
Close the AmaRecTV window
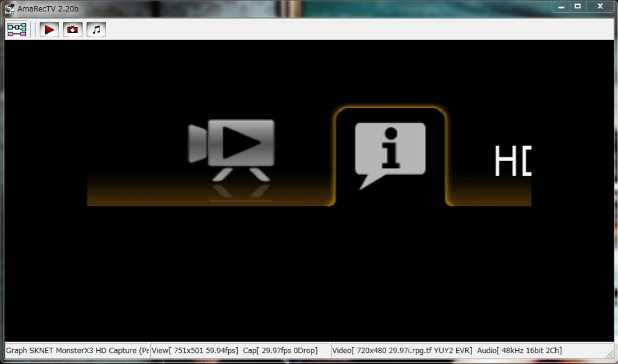(x=600, y=7)
